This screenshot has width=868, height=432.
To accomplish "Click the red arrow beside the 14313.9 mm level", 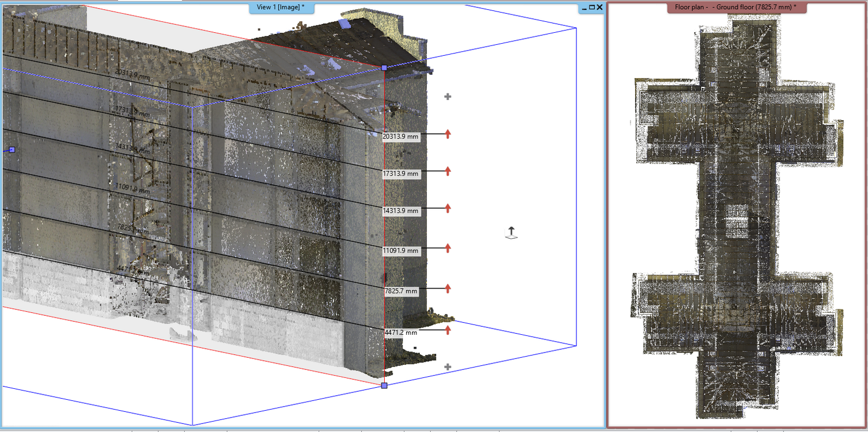I will click(448, 208).
